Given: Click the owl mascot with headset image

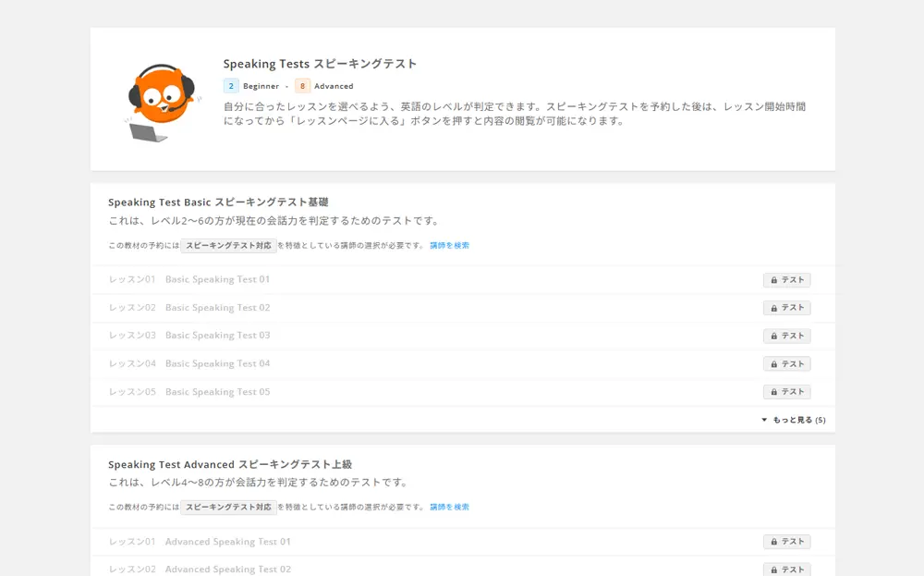Looking at the screenshot, I should point(160,100).
